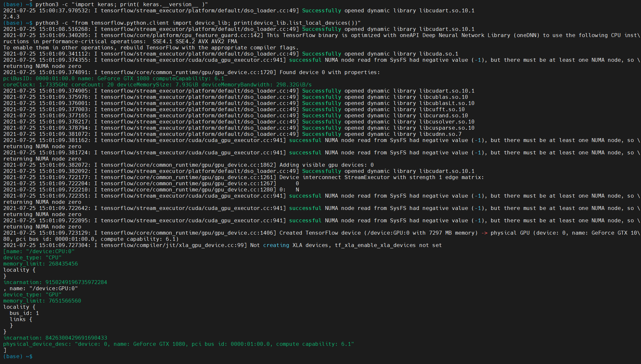Click NUMA log timestamp 15:01:09.381162
This screenshot has width=641, height=364.
click(x=63, y=140)
